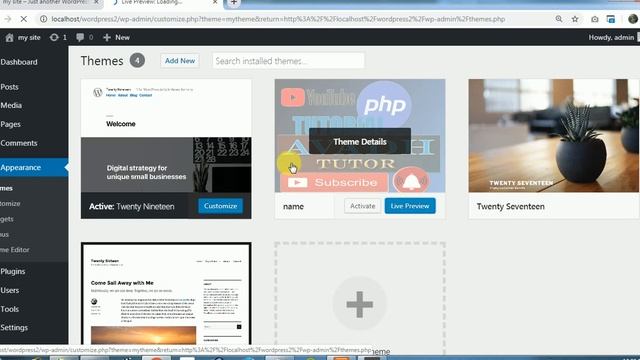This screenshot has height=360, width=640.
Task: Open the Twenty Sixteen theme thumbnail
Action: coord(166,294)
